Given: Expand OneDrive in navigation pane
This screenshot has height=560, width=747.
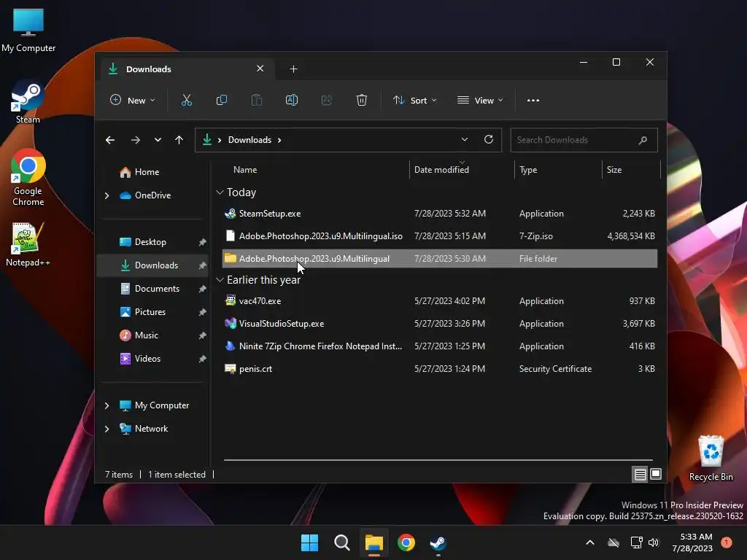Looking at the screenshot, I should coord(107,195).
